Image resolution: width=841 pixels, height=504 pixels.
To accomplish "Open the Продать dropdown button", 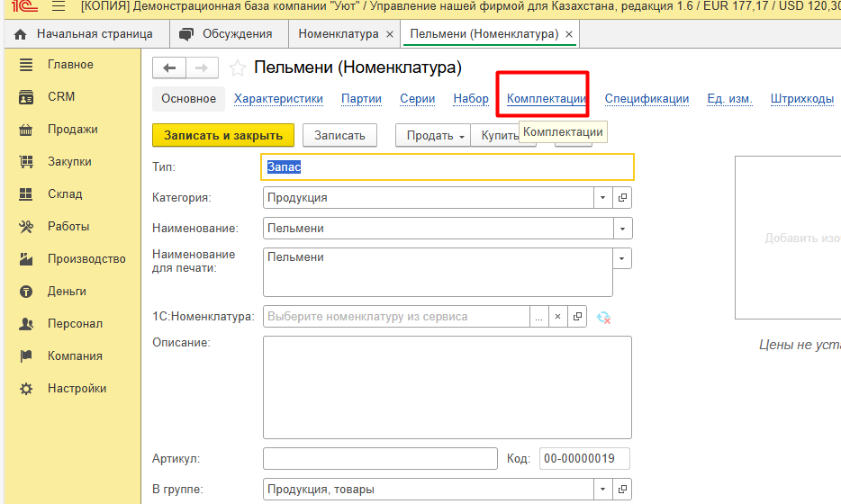I will coord(436,135).
